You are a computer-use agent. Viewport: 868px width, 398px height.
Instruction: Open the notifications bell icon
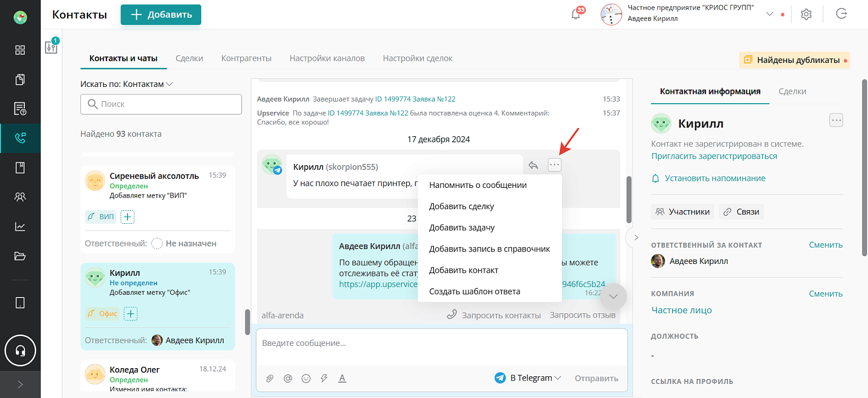click(x=576, y=14)
